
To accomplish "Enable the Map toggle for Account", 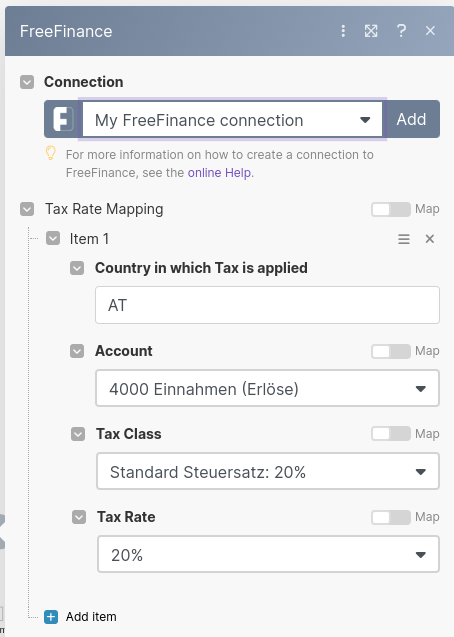I will 391,351.
